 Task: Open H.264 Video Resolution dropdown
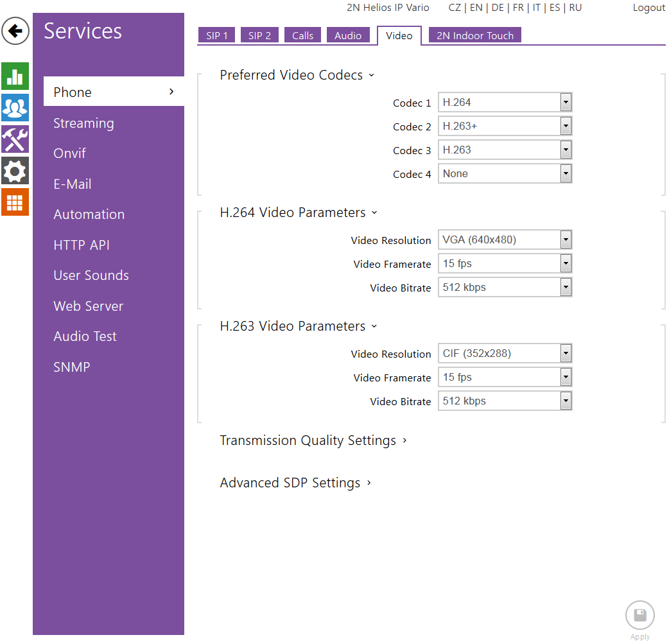click(x=505, y=240)
